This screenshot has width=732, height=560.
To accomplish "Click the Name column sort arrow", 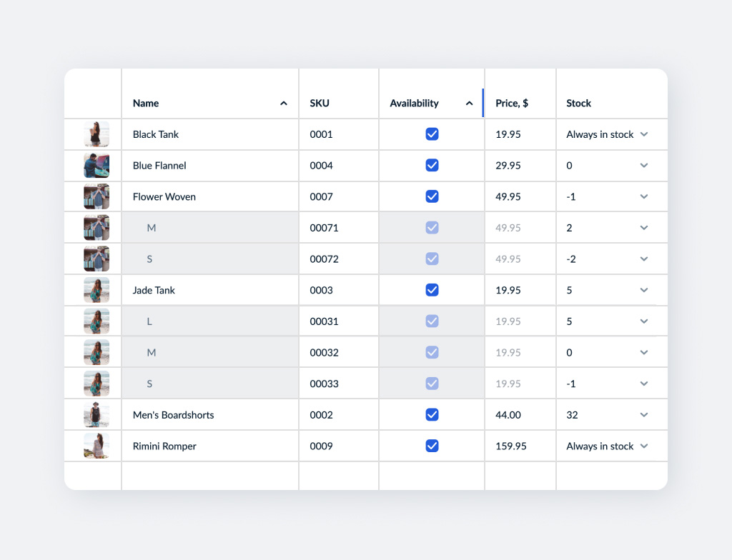I will [284, 104].
